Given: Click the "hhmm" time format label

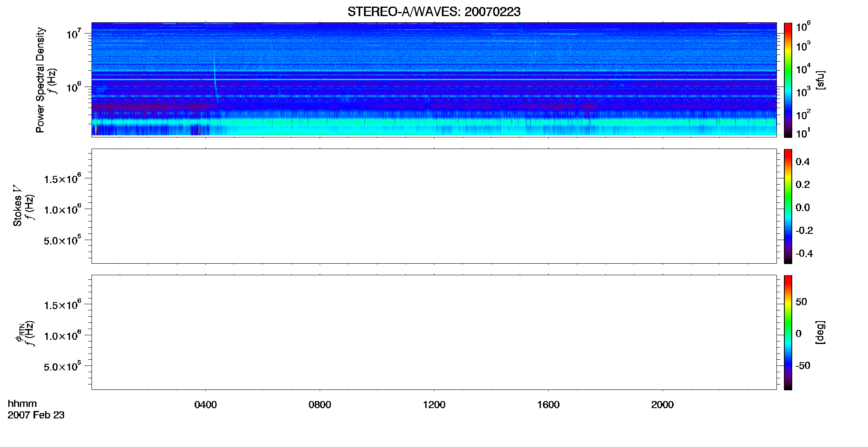Looking at the screenshot, I should tap(22, 404).
